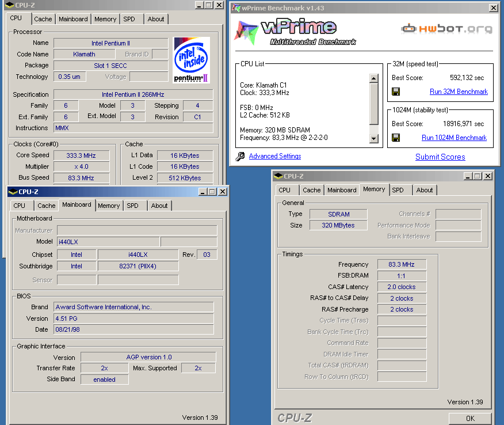Click the save icon under 1024M stability test
Viewport: 504px width, 425px height.
pos(396,138)
